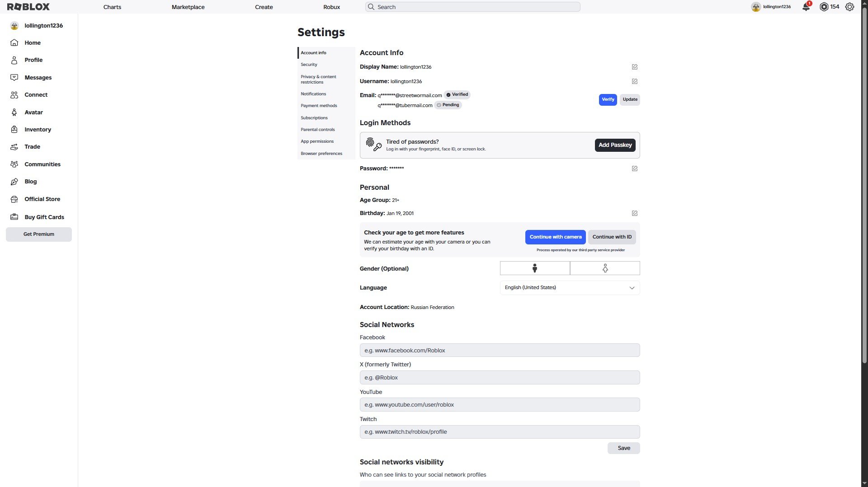Click the top Search field
The height and width of the screenshot is (487, 868).
coord(472,7)
